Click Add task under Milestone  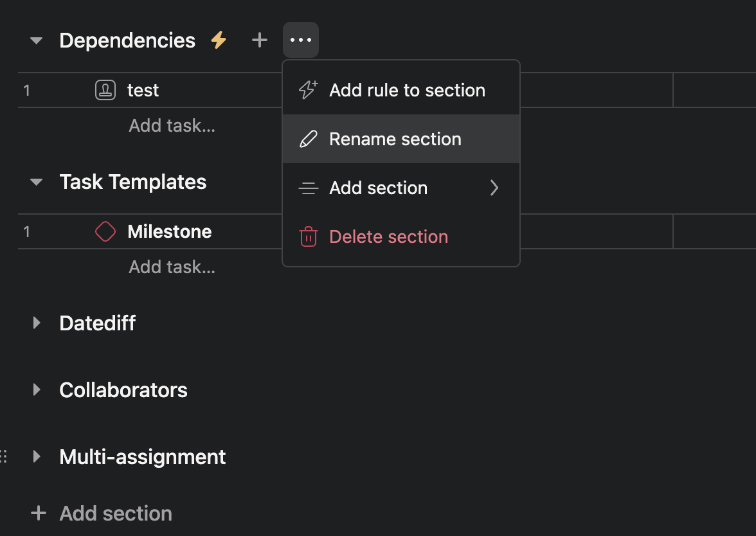click(x=172, y=267)
